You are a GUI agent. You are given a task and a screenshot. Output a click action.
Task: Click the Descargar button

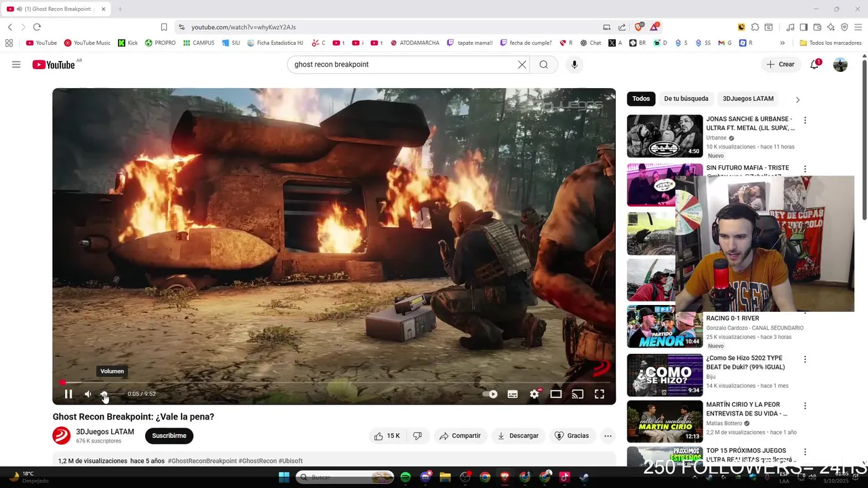tap(518, 436)
